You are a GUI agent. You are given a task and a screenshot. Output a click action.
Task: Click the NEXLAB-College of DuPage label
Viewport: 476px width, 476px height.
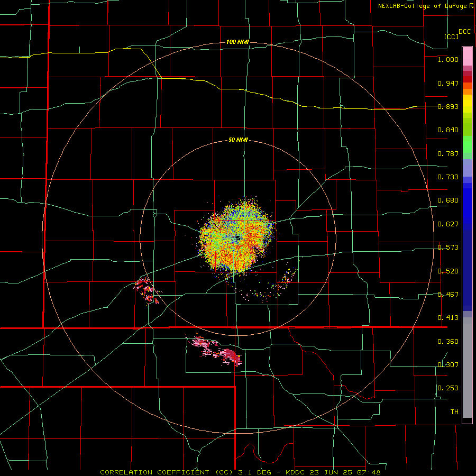pos(426,6)
